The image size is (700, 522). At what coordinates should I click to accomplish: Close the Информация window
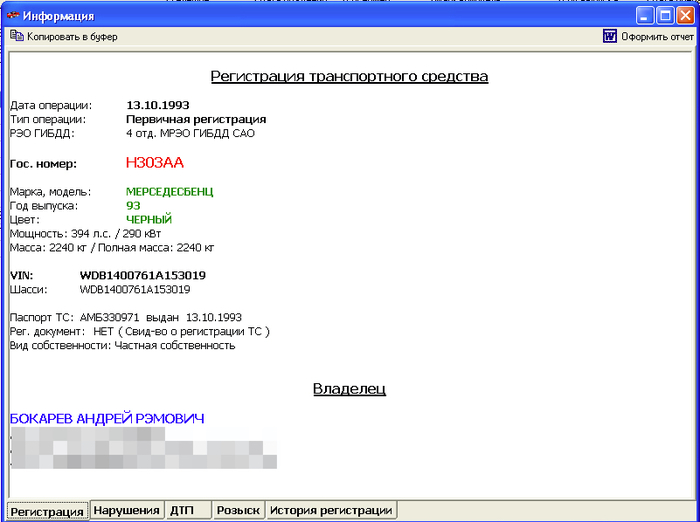tap(686, 16)
